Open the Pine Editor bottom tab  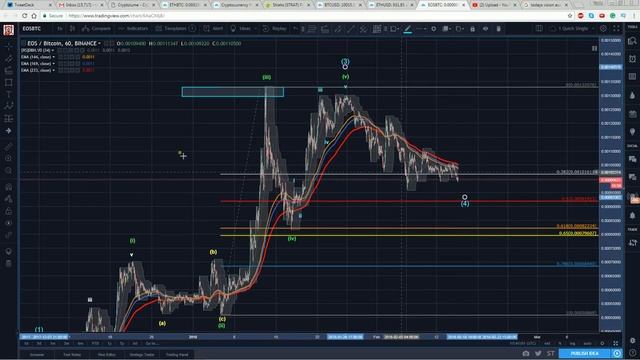click(x=107, y=355)
